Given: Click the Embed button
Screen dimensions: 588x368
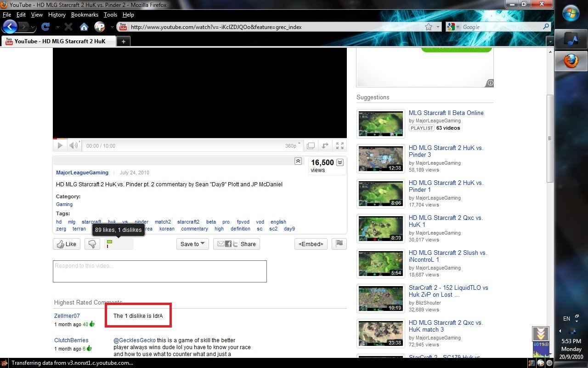Looking at the screenshot, I should (311, 244).
